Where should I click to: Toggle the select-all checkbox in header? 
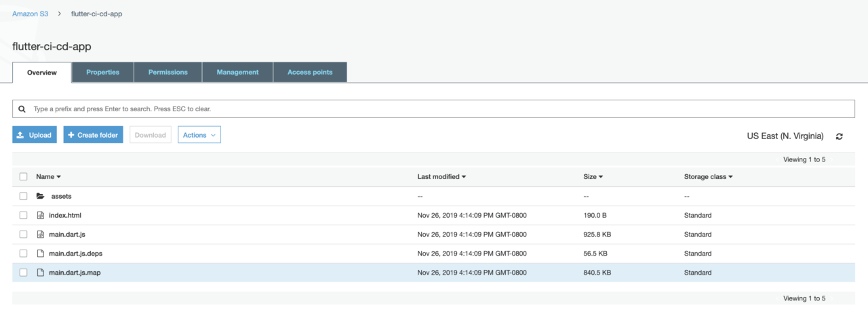click(x=23, y=177)
